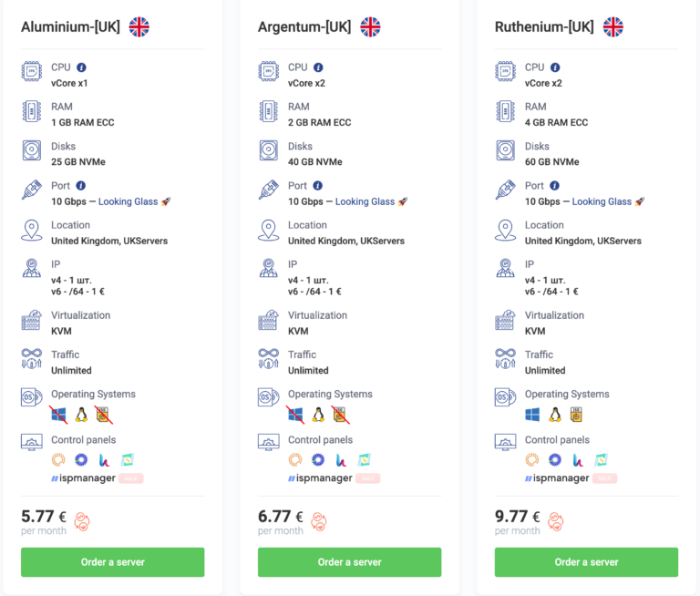Image resolution: width=700 pixels, height=596 pixels.
Task: Click the SALE badge on Aluminium-[UK] plan
Action: pos(131,478)
